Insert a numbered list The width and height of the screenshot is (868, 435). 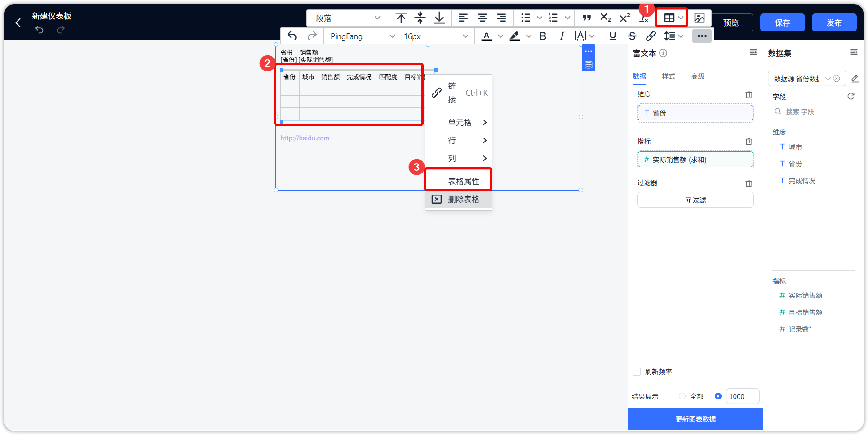[x=554, y=18]
